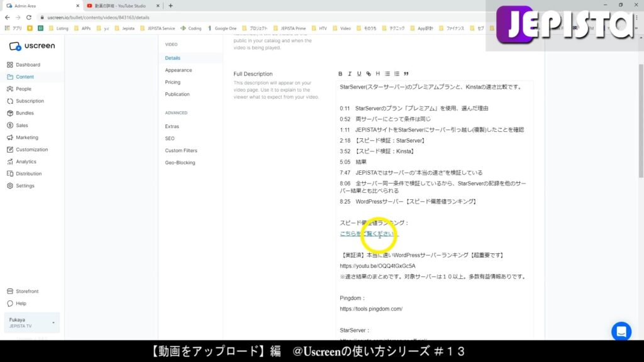This screenshot has height=362, width=644.
Task: Apply italic formatting in description editor
Action: 350,74
